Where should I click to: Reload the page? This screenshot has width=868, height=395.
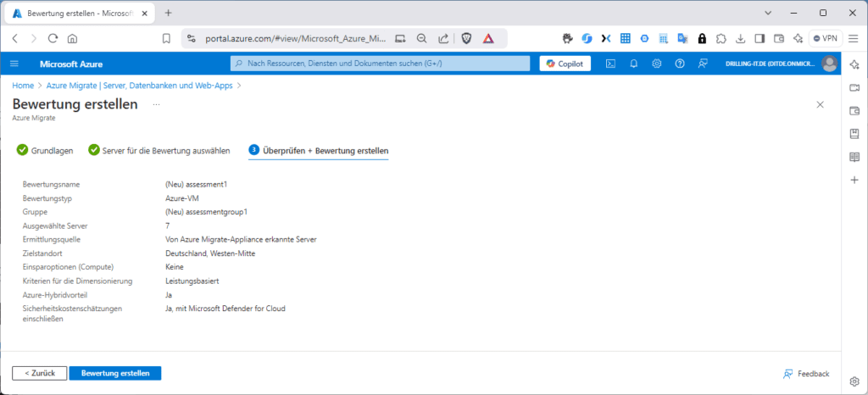tap(53, 39)
